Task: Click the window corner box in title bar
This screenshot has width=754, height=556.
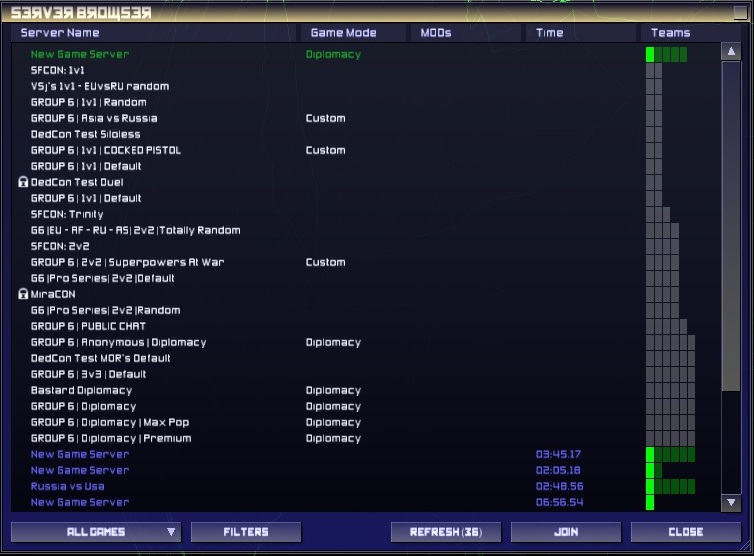Action: [x=741, y=13]
